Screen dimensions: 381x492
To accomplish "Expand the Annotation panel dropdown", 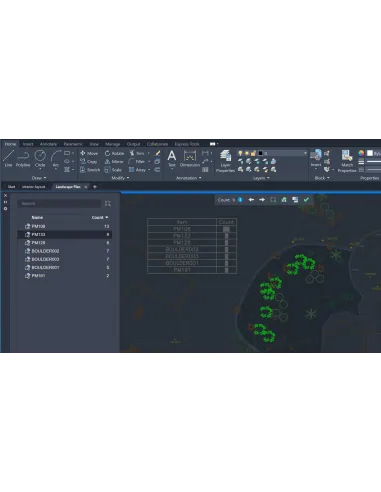I will 189,178.
